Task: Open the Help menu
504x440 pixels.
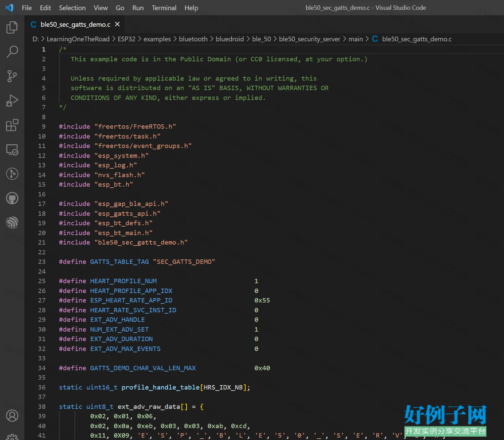Action: [x=191, y=8]
